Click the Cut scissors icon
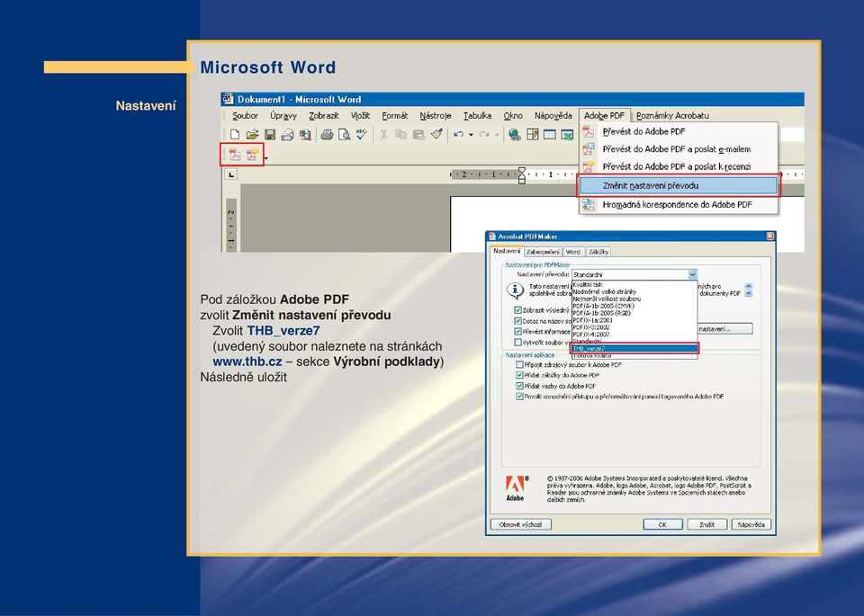The image size is (864, 616). click(384, 134)
